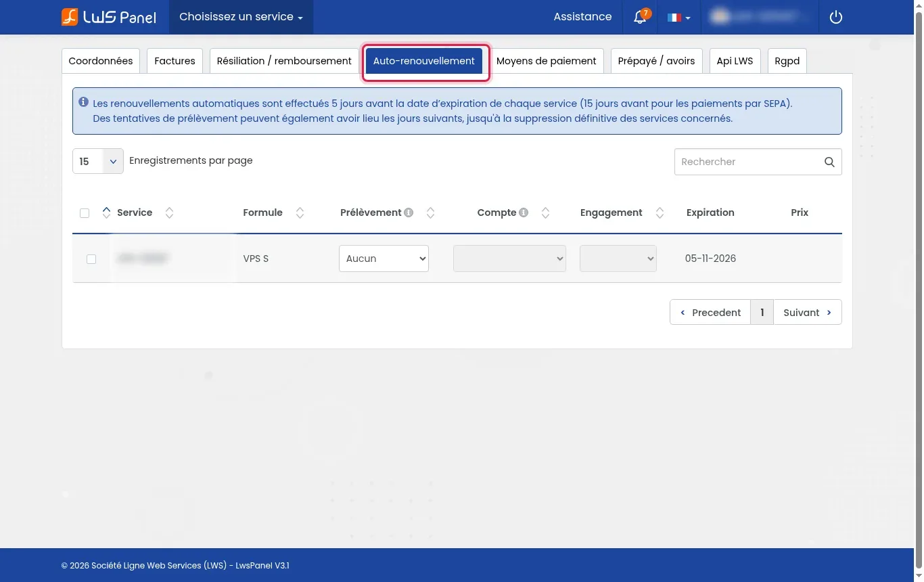Image resolution: width=924 pixels, height=582 pixels.
Task: Click the Assistance link
Action: [582, 17]
